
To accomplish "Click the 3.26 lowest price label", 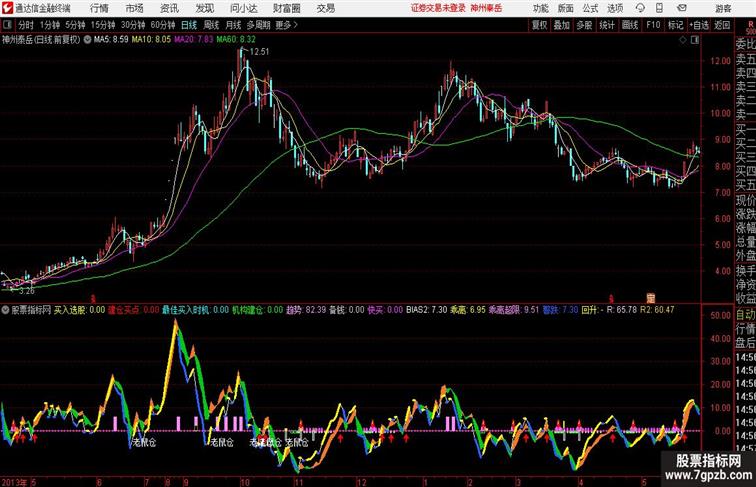I will (x=27, y=291).
